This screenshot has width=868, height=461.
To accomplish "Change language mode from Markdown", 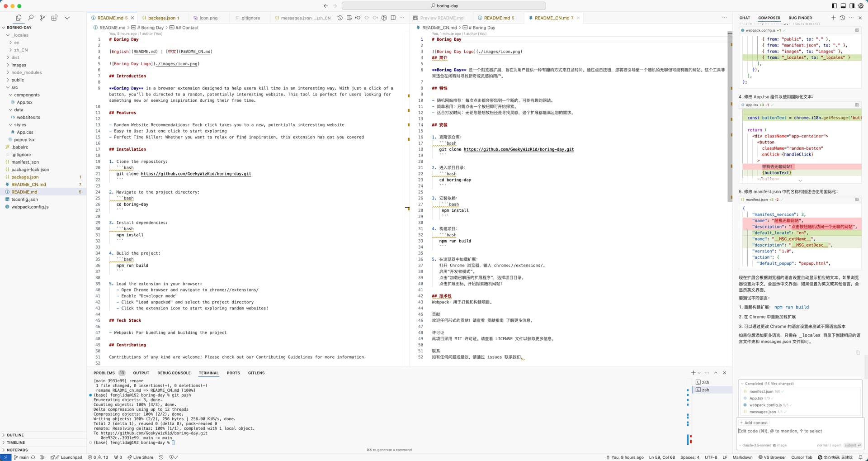I will point(742,457).
